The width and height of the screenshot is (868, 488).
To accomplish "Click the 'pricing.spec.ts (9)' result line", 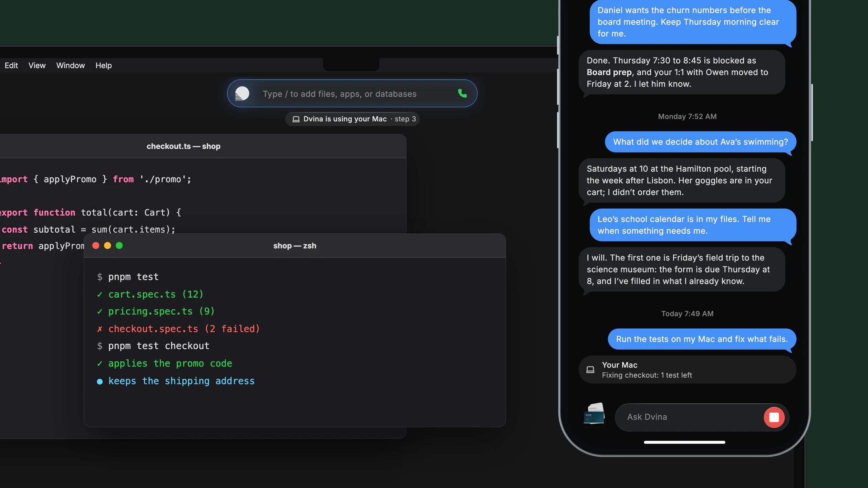I will pyautogui.click(x=156, y=311).
